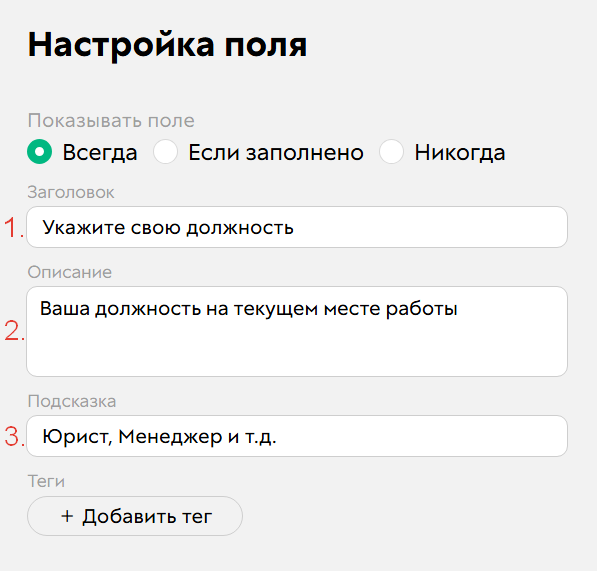Choose the "Никогда" radio option

pyautogui.click(x=391, y=152)
